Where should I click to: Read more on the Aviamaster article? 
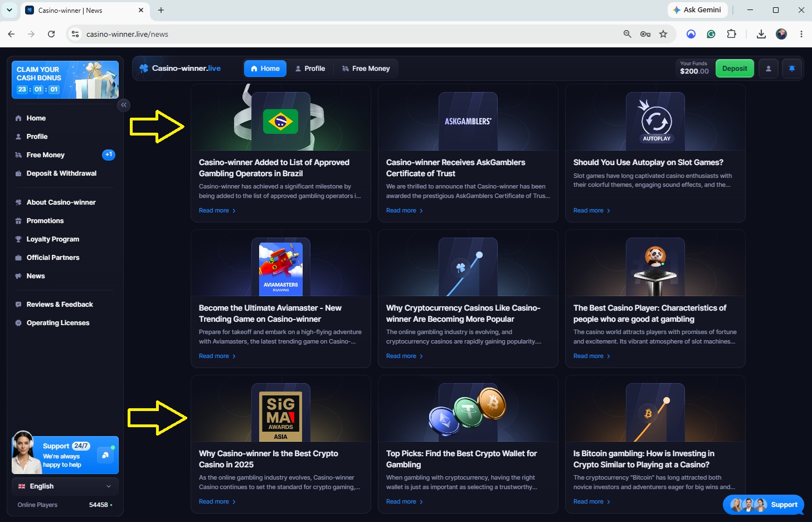[x=217, y=356]
